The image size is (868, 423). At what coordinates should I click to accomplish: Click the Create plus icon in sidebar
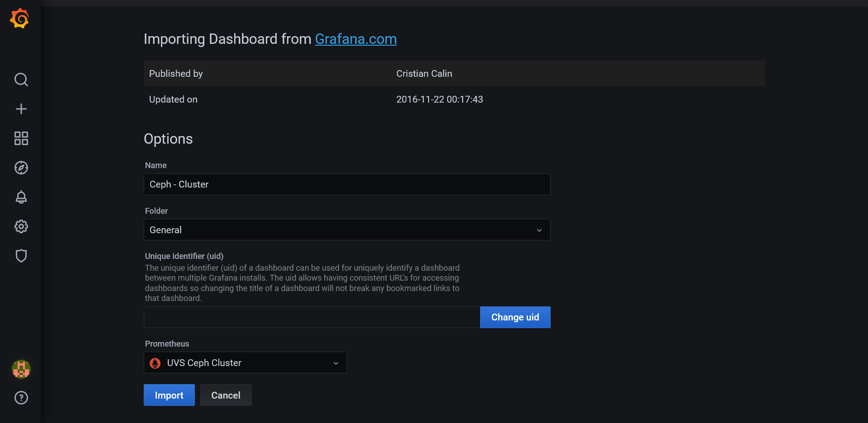21,109
